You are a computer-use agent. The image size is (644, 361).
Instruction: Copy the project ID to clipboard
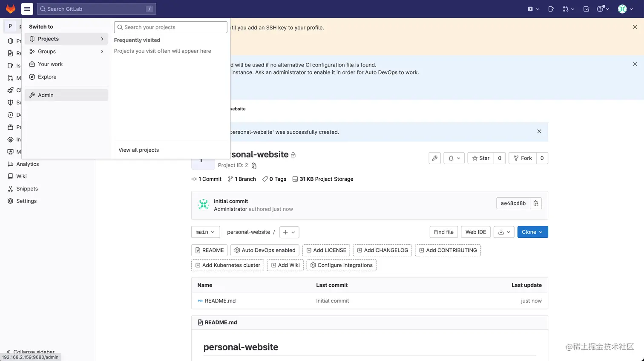254,165
